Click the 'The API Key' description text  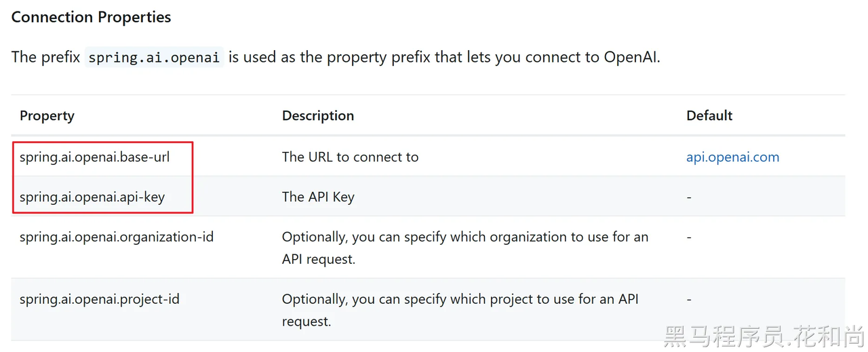[x=318, y=197]
